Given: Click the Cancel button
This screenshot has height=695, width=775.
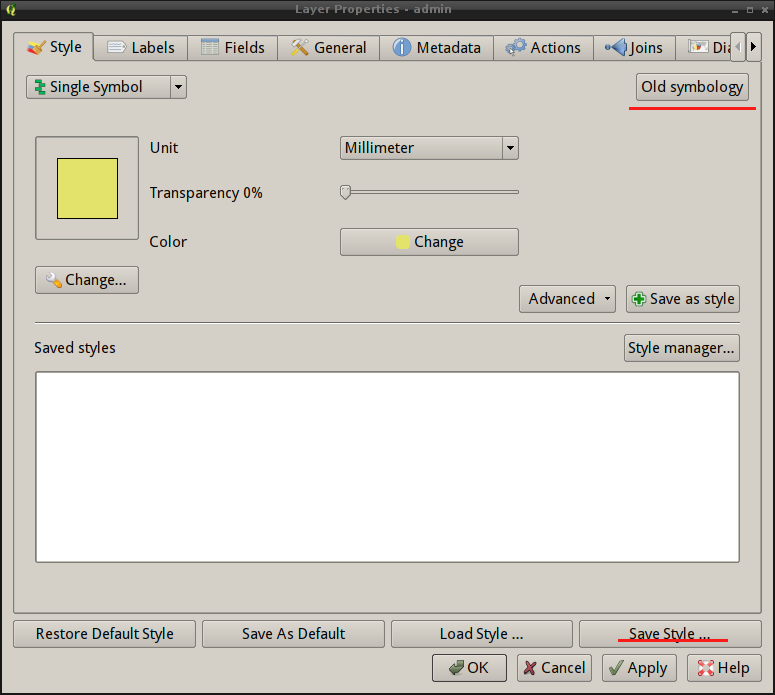Looking at the screenshot, I should (555, 668).
